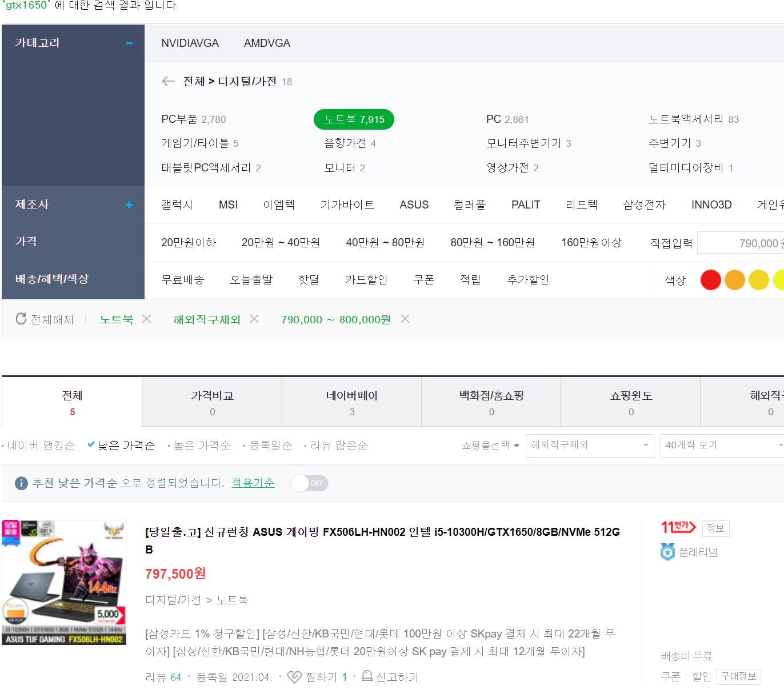Choose the PC 2,861 category
The width and height of the screenshot is (784, 694).
tap(507, 119)
